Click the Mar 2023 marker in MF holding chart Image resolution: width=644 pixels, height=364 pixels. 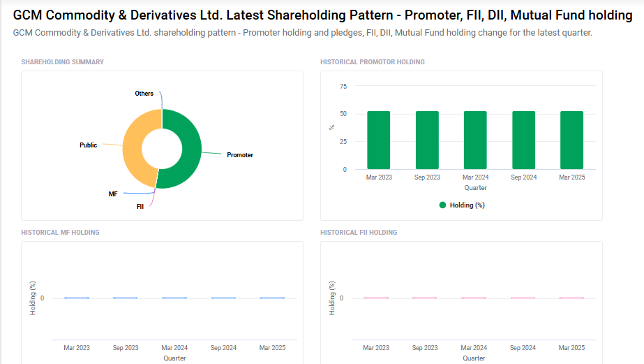(77, 298)
